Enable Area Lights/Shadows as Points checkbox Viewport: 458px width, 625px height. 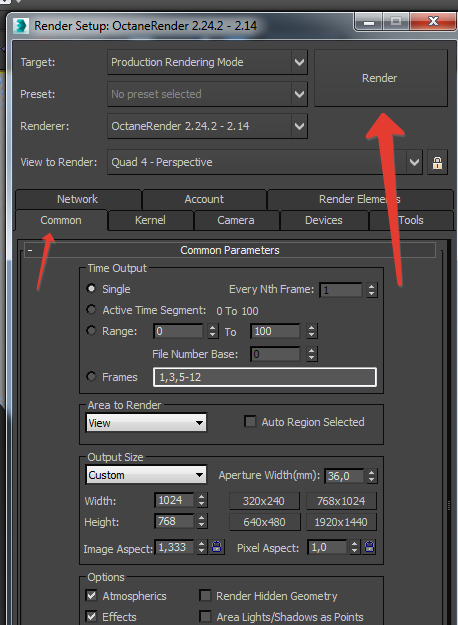click(205, 617)
